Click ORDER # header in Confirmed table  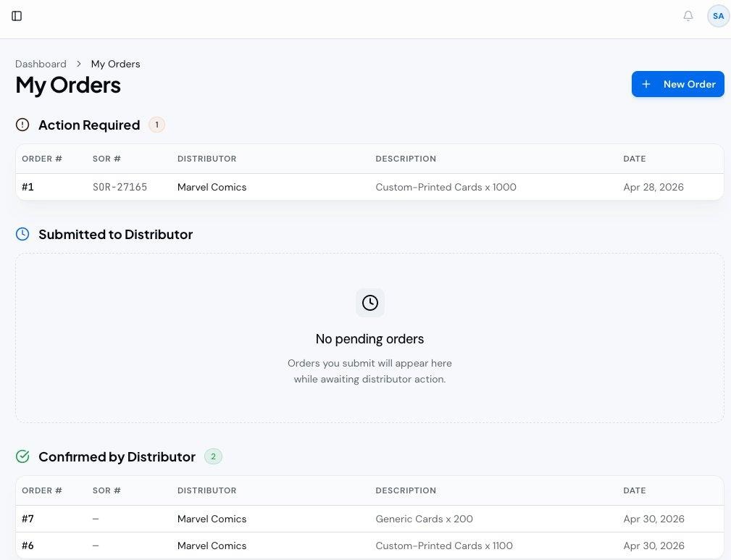[x=42, y=490]
